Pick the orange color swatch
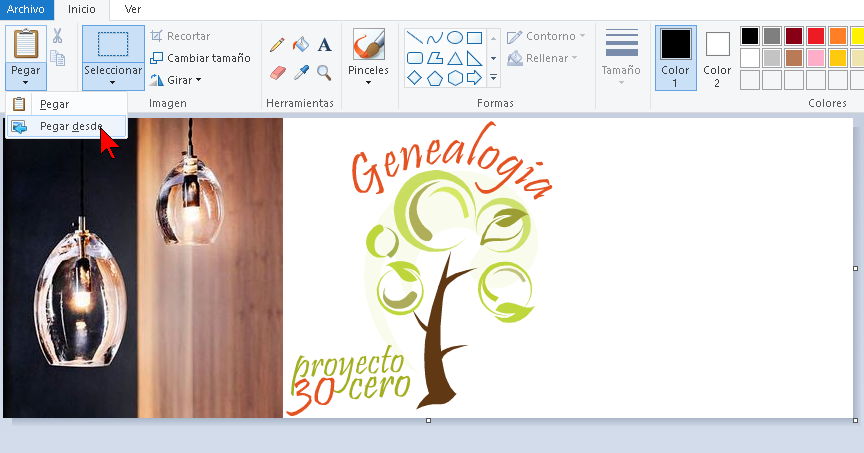The width and height of the screenshot is (864, 453). pos(838,36)
